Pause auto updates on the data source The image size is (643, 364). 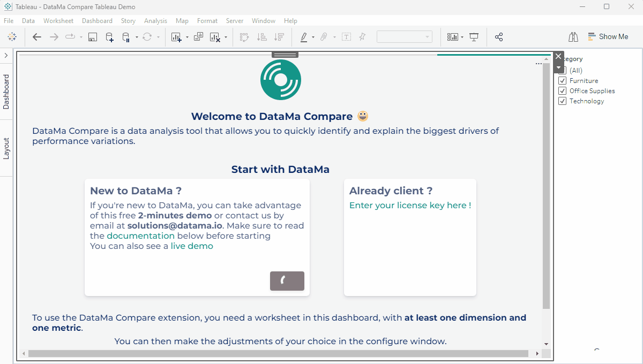click(126, 37)
